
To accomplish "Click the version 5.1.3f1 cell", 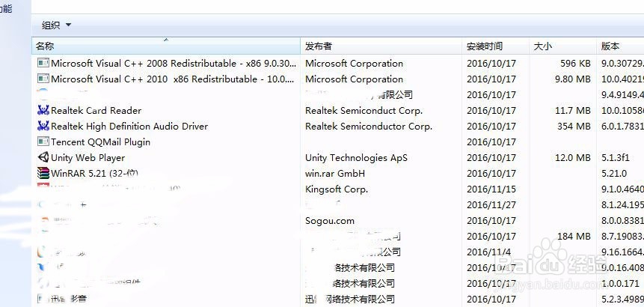I will (616, 158).
